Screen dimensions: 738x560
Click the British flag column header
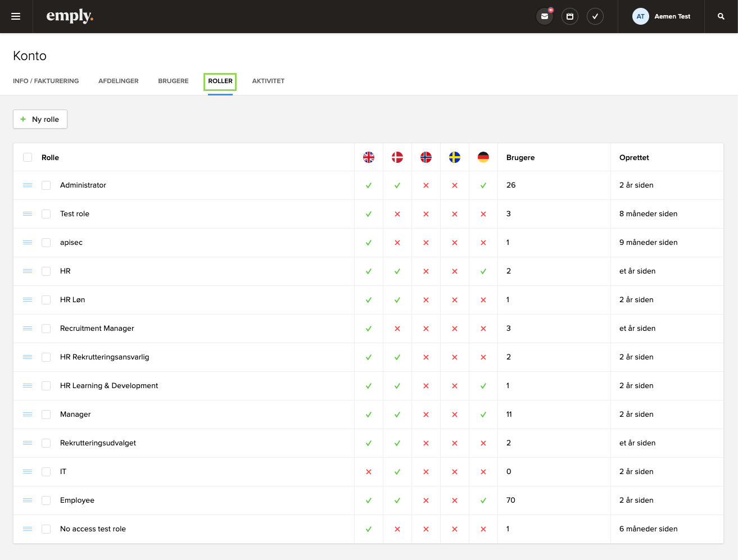pos(368,157)
